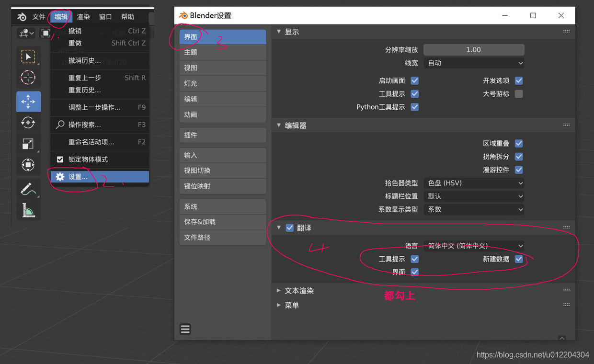Collapse the 编辑器 panel
The width and height of the screenshot is (594, 364).
click(279, 125)
